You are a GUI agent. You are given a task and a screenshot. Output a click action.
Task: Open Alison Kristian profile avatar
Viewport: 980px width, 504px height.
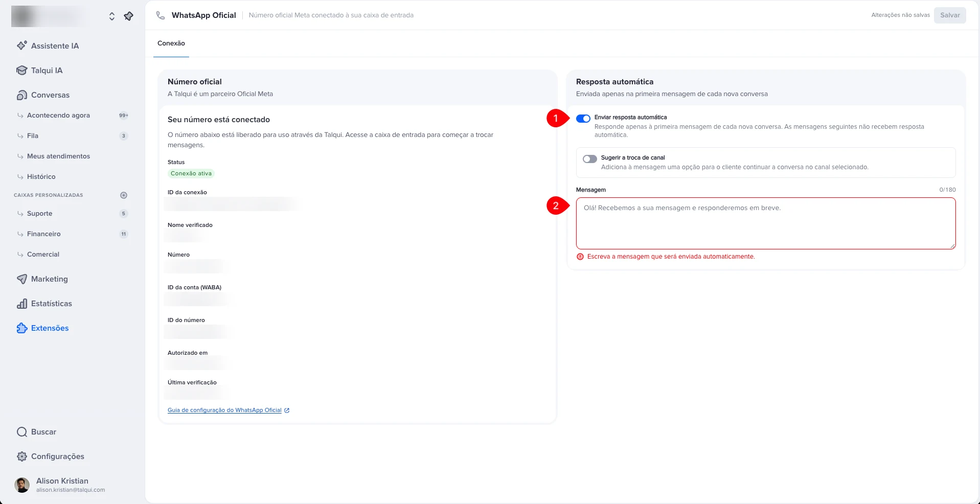22,485
